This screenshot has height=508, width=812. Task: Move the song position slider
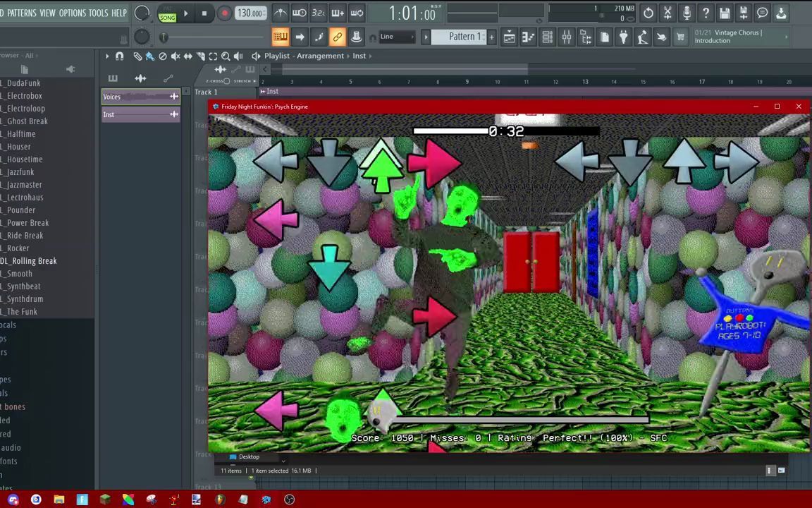[164, 37]
